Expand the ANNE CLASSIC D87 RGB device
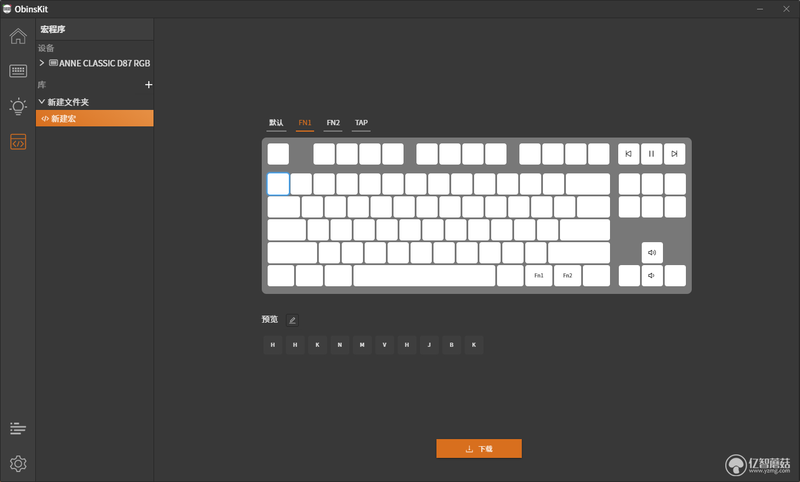The image size is (800, 482). (x=42, y=63)
